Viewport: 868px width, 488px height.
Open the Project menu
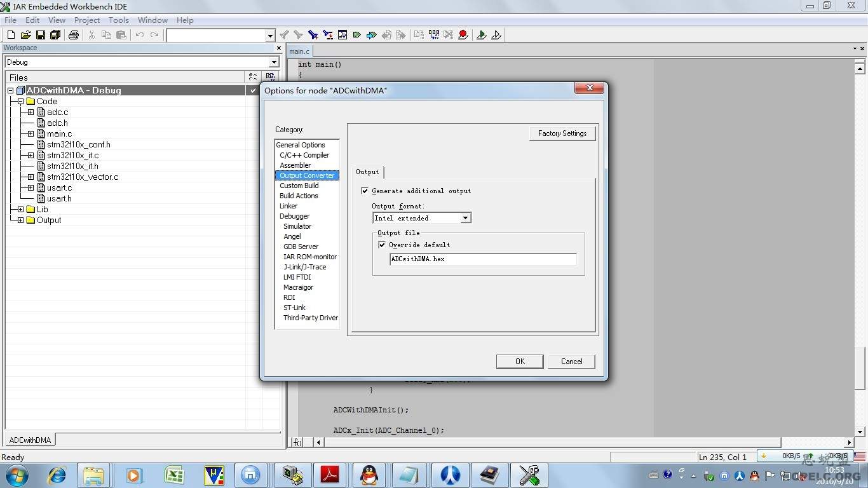click(87, 20)
